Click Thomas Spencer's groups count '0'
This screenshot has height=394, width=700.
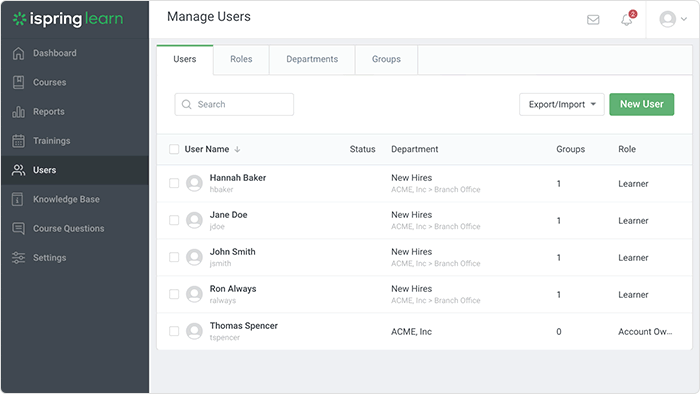[x=558, y=332]
